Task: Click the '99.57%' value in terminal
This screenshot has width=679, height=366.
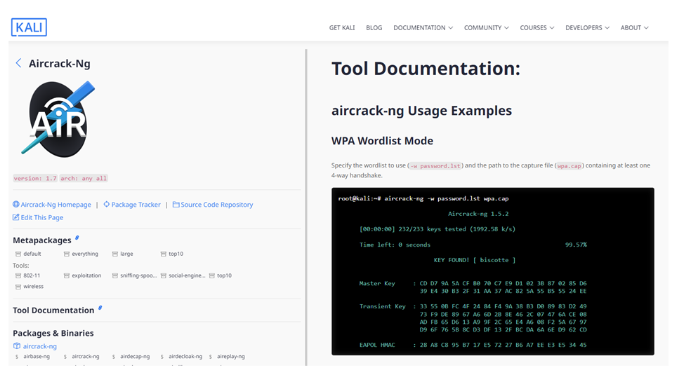Action: click(x=576, y=245)
